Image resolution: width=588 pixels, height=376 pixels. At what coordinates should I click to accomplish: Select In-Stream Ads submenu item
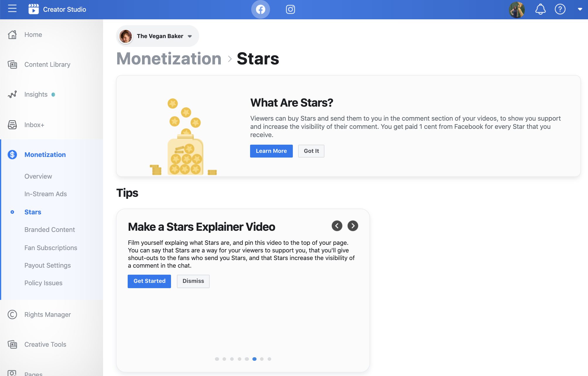45,194
